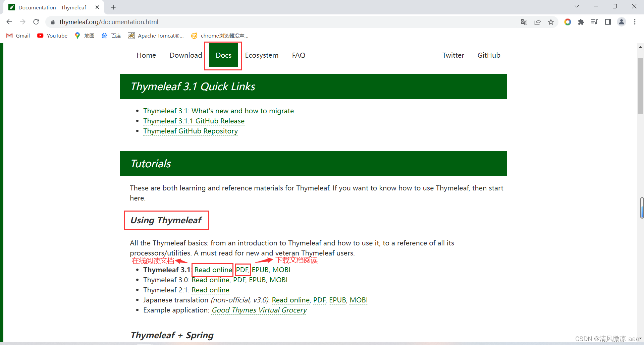The height and width of the screenshot is (345, 644).
Task: Open the chrome浏览器没声 bookmark
Action: click(x=220, y=36)
